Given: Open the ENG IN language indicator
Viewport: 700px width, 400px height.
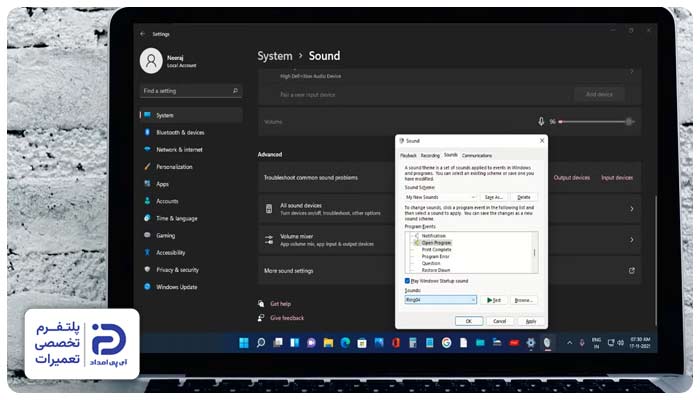Looking at the screenshot, I should pos(596,343).
